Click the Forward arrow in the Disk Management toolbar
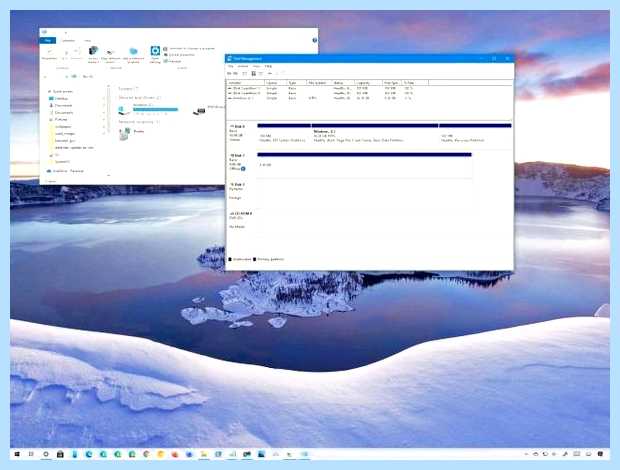 [x=236, y=74]
